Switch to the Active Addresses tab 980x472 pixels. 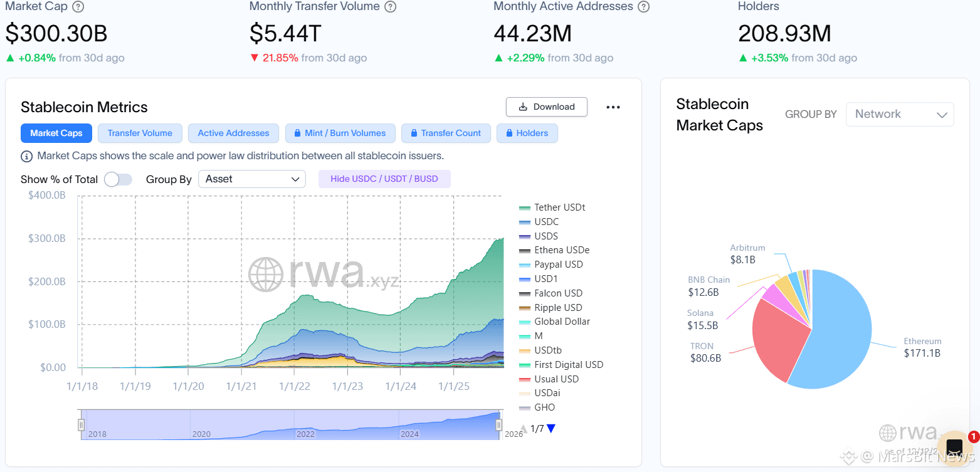233,133
